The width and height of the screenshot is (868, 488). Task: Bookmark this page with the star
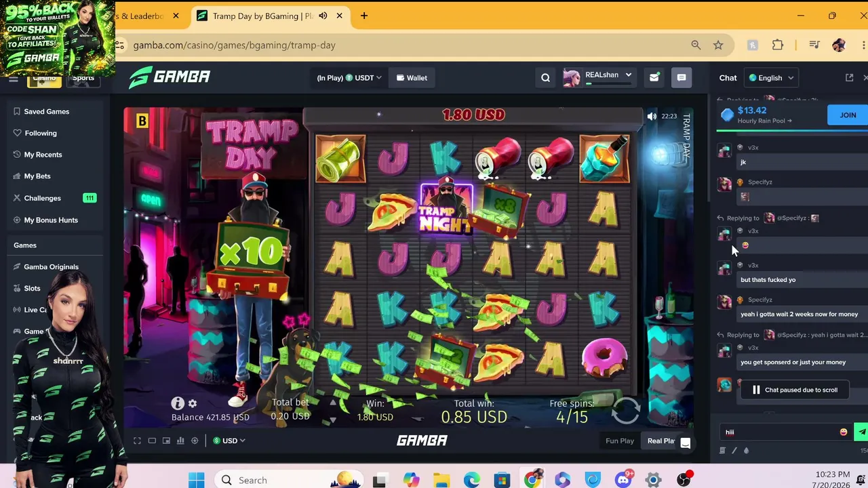718,45
